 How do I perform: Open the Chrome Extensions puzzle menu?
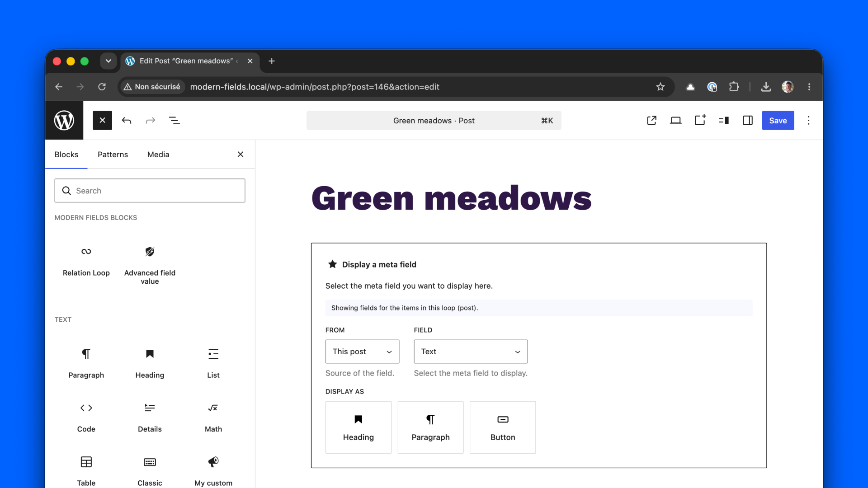[x=734, y=87]
